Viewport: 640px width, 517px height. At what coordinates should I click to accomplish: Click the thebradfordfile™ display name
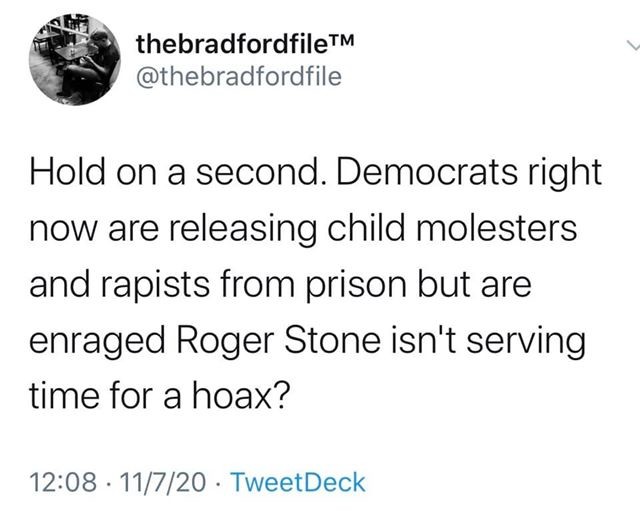(234, 43)
